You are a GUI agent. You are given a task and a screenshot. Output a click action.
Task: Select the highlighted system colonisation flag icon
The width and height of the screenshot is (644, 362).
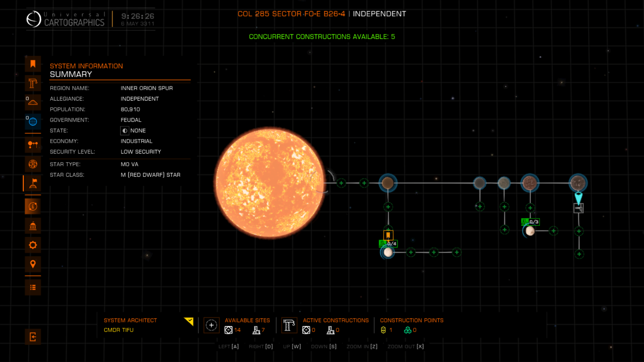(33, 183)
